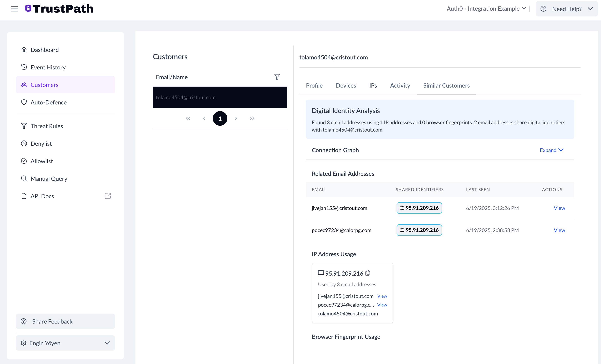This screenshot has height=364, width=601.
Task: Open the hamburger navigation menu
Action: [x=14, y=9]
